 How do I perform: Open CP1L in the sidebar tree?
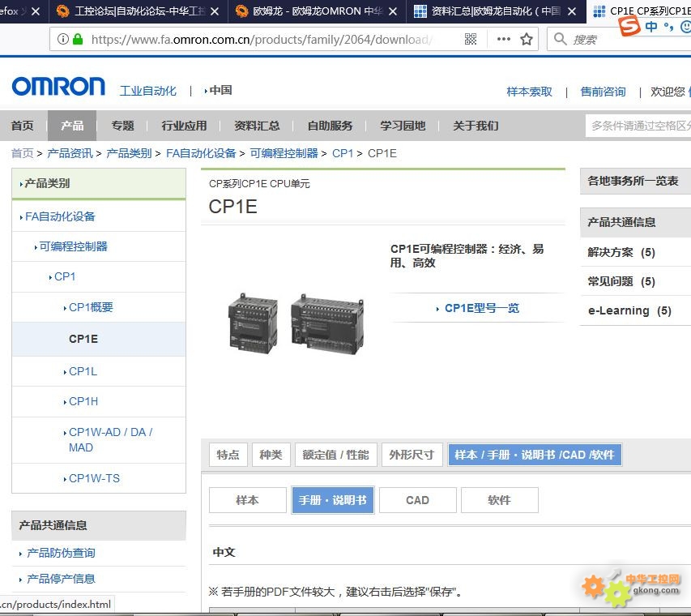[83, 371]
